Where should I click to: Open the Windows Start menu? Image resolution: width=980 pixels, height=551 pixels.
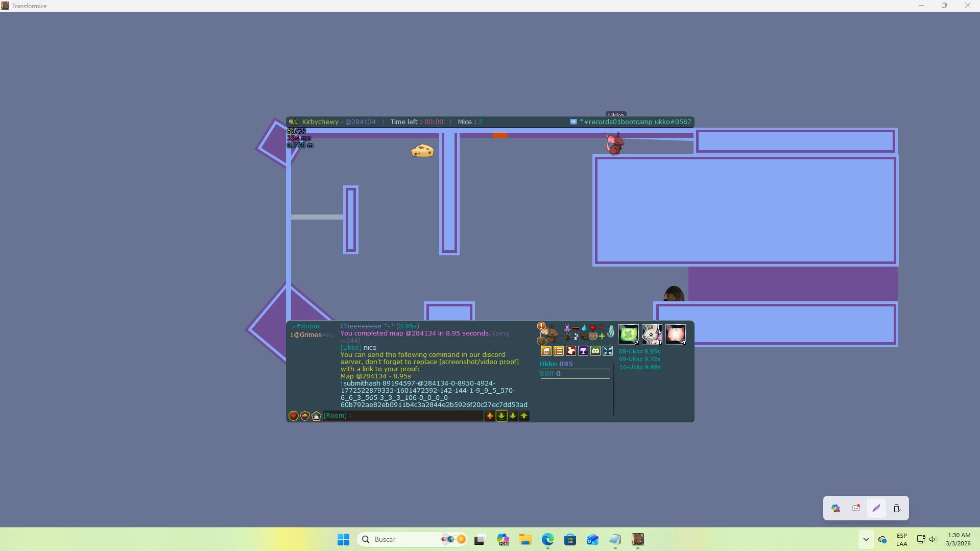[x=343, y=539]
